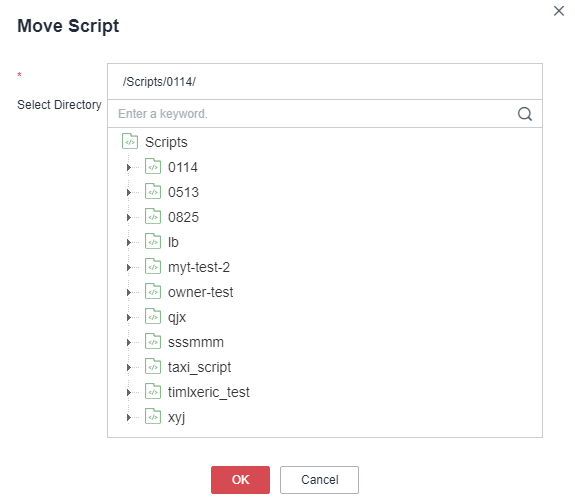Click the 0114 folder icon

click(x=153, y=167)
